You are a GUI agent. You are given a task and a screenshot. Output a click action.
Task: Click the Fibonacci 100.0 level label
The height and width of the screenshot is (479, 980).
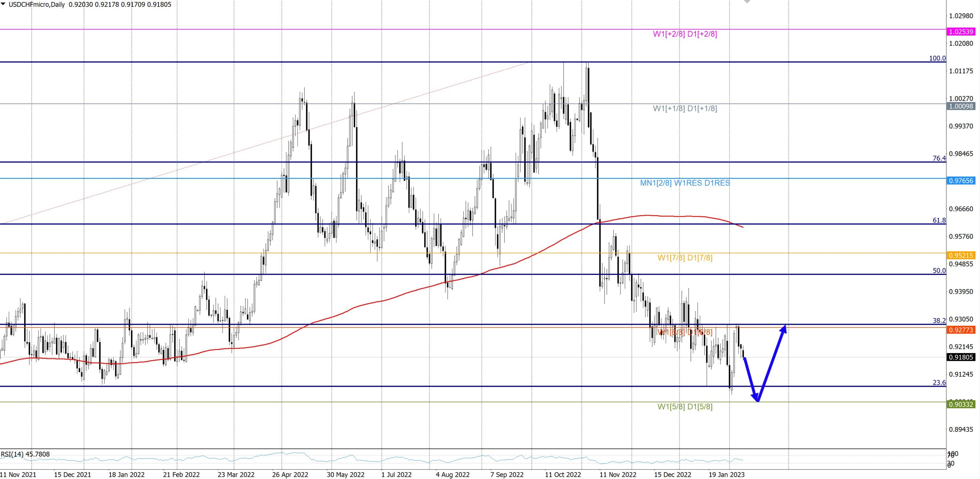(x=937, y=58)
